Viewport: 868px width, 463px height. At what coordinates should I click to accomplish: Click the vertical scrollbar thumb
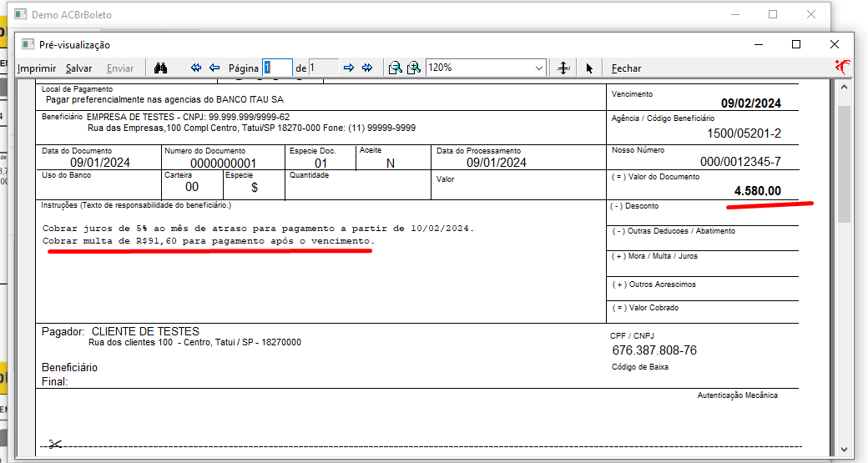click(844, 164)
